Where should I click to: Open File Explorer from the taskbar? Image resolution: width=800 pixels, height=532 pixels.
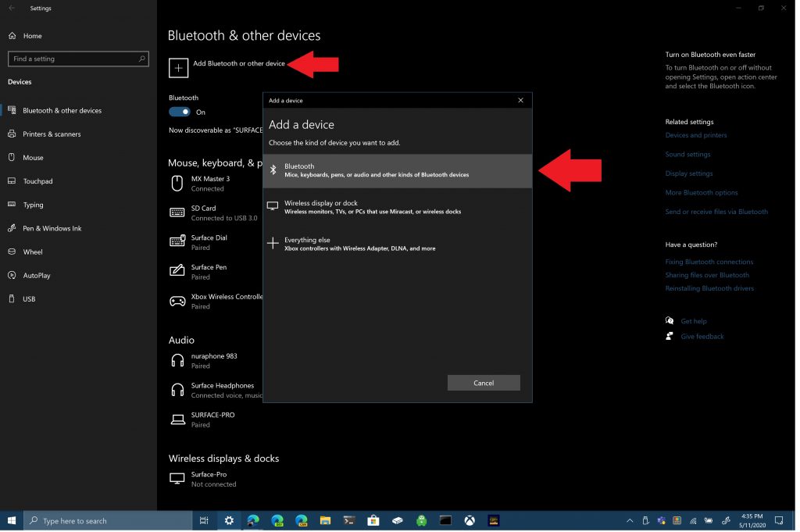327,523
